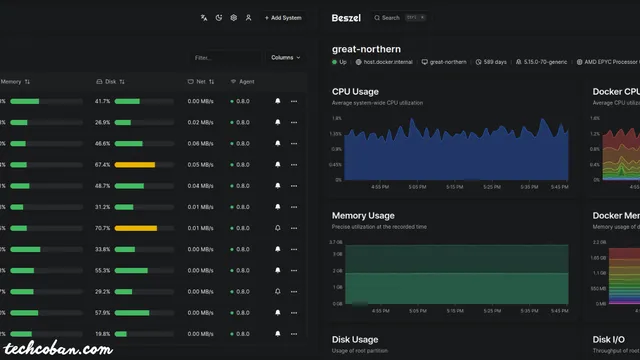Screen dimensions: 640x360
Task: Click bell icon in the 57.9% disk row
Action: (278, 313)
